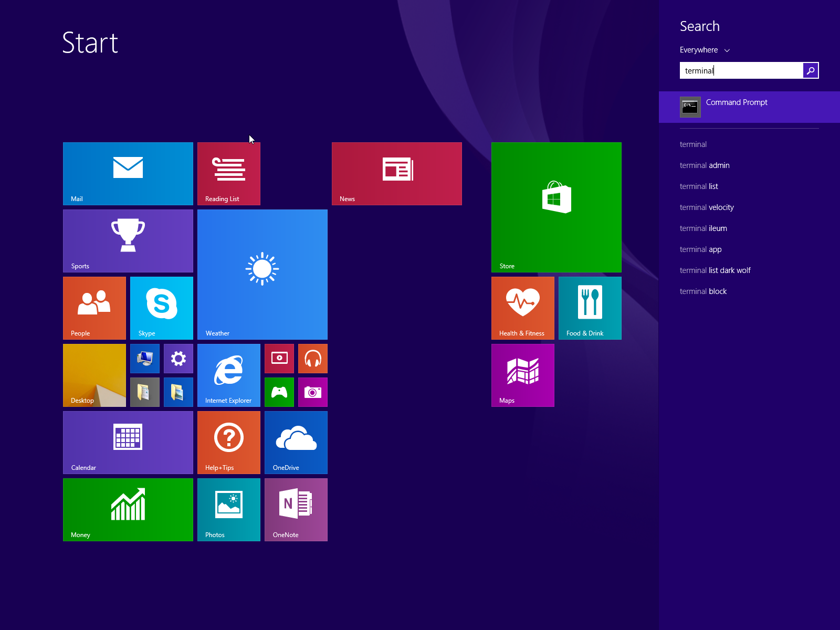Open the small Xbox Games tile
The image size is (840, 630).
279,392
